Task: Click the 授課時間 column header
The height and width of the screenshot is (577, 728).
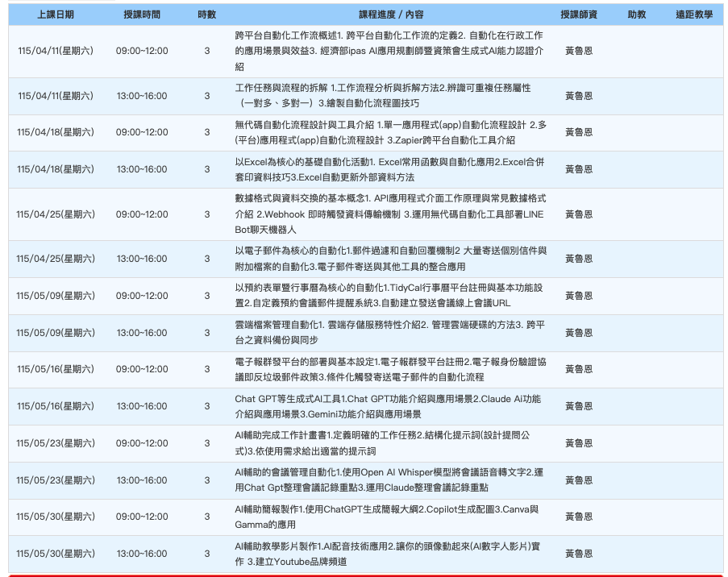Action: pos(142,15)
